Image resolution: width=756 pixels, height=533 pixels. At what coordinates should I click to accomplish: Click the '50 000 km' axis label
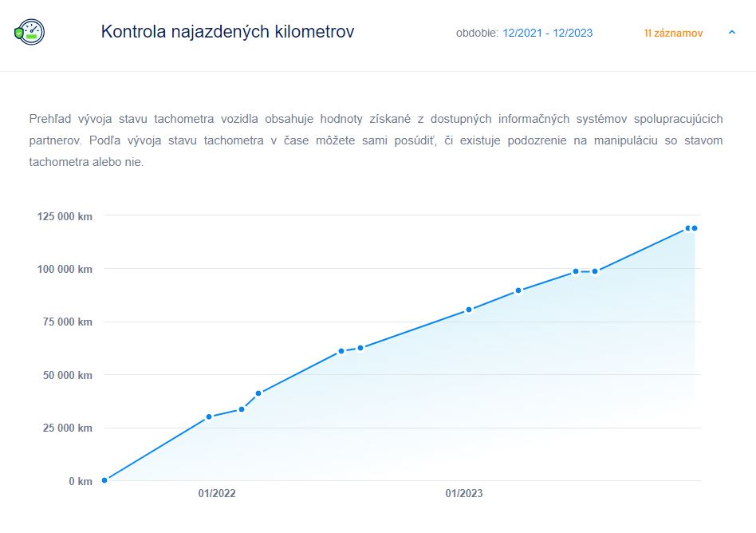pyautogui.click(x=68, y=375)
